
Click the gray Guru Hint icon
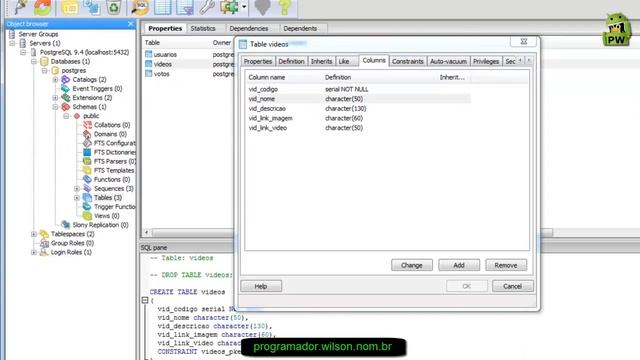tap(262, 7)
